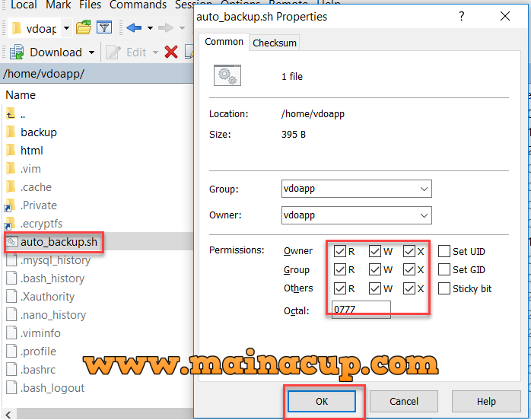
Task: Close the Properties dialog with X
Action: (505, 16)
